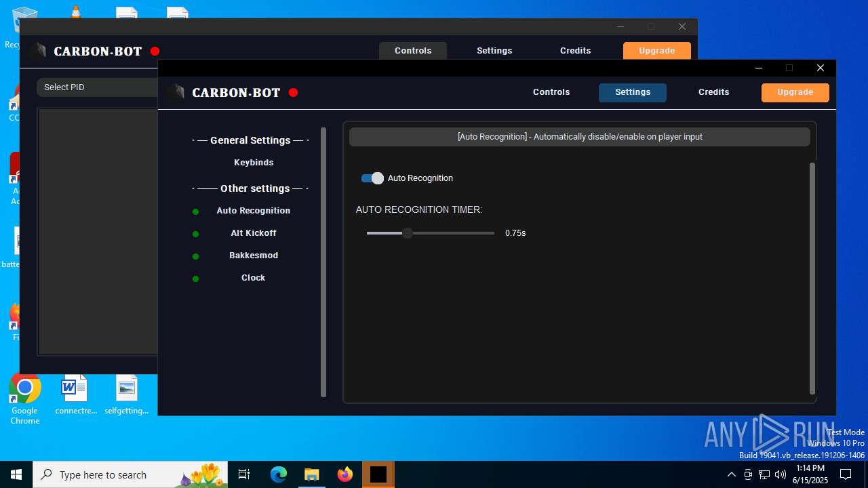Viewport: 868px width, 488px height.
Task: Click the network icon in system tray
Action: [x=764, y=474]
